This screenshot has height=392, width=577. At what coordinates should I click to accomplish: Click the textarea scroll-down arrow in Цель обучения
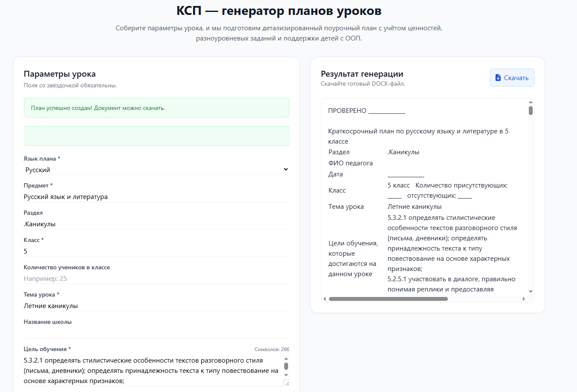coord(286,375)
